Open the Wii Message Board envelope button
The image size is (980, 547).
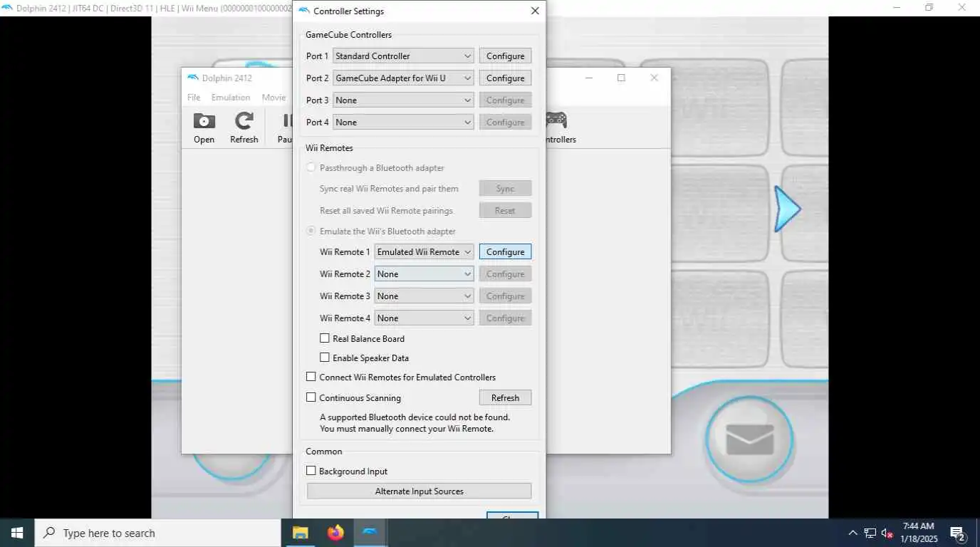click(749, 439)
